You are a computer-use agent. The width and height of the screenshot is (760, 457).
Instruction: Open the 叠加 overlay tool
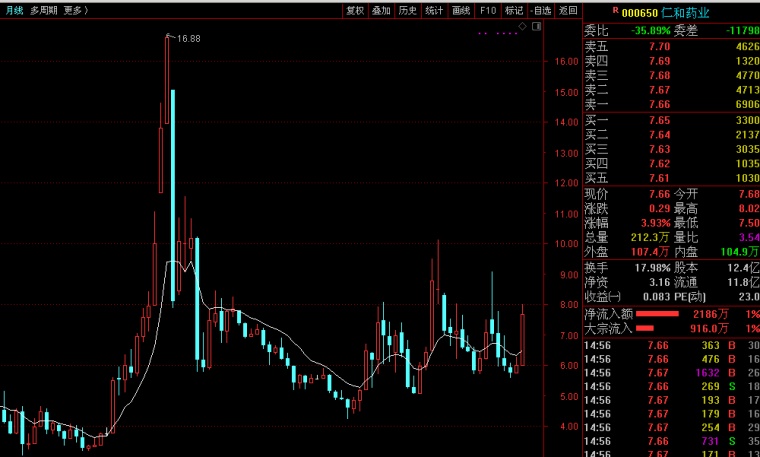381,10
